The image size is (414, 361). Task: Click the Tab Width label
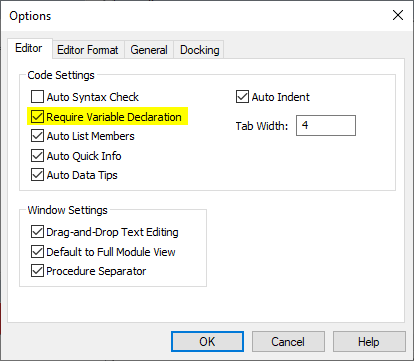262,126
